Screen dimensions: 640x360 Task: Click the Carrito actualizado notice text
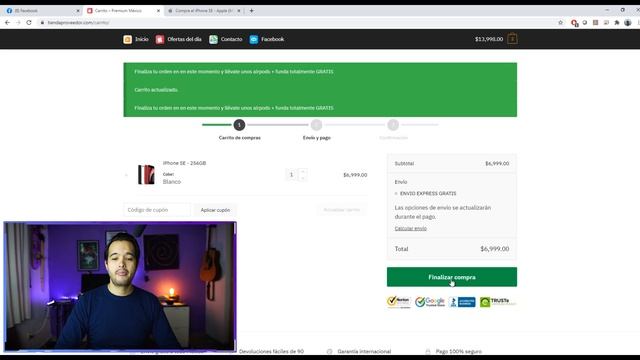[156, 90]
